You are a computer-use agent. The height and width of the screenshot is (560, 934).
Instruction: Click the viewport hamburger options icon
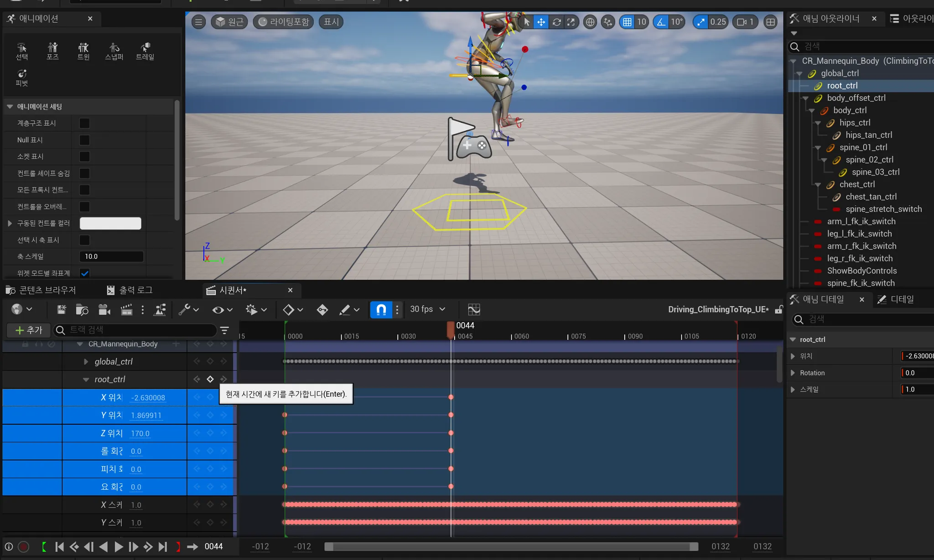[198, 22]
